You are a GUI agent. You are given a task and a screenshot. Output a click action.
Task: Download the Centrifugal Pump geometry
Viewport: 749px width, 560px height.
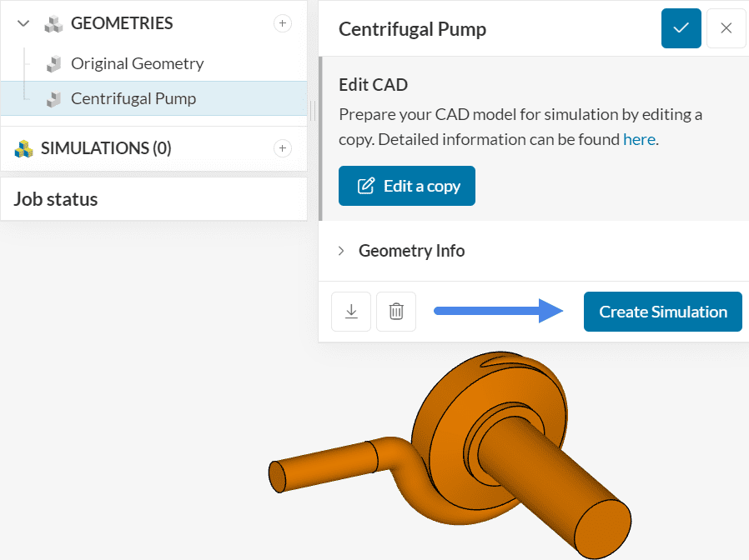click(x=351, y=312)
